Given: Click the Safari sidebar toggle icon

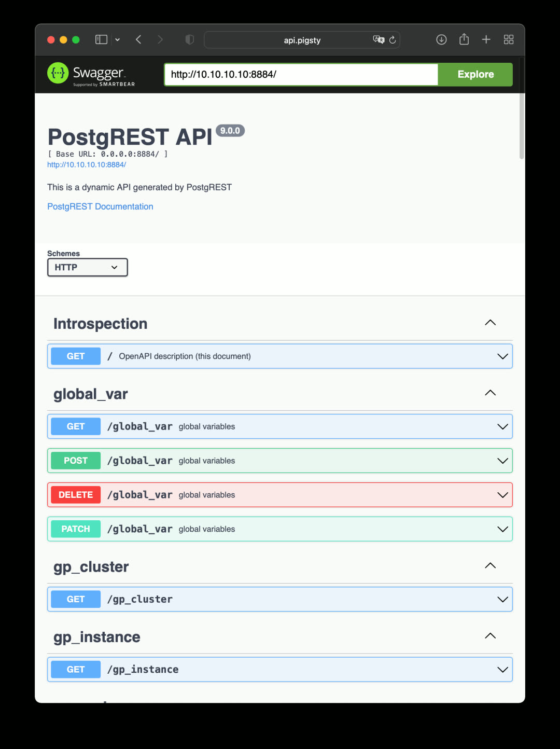Looking at the screenshot, I should coord(101,40).
